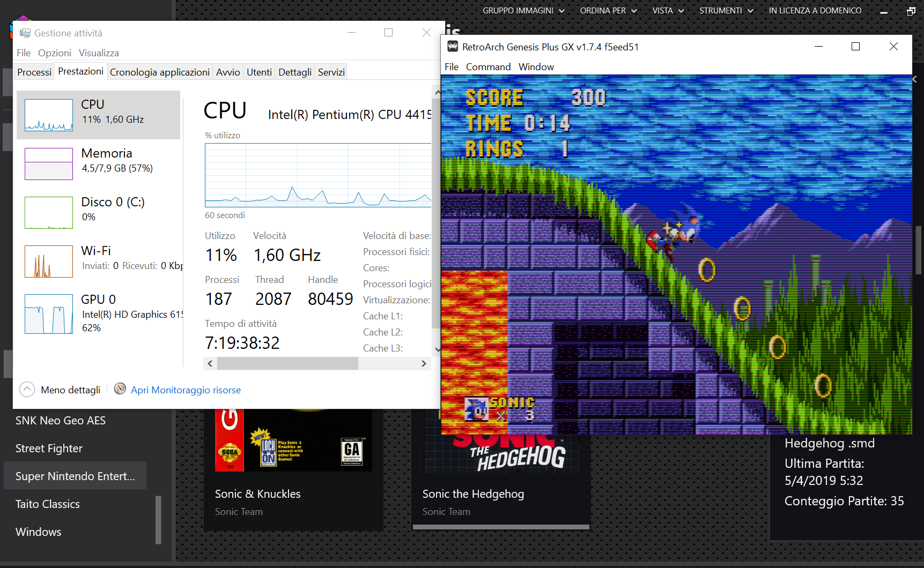Expand the VISTA dropdown
This screenshot has width=924, height=568.
tap(668, 10)
